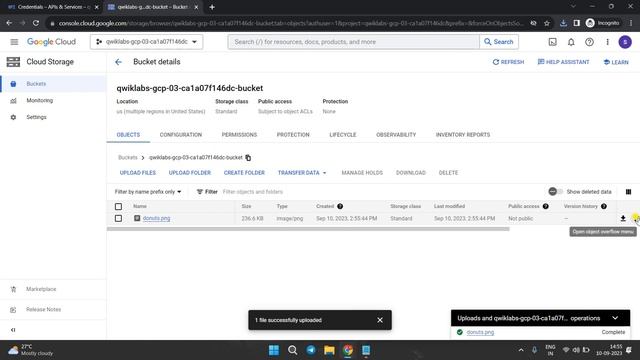The image size is (640, 360).
Task: Select Buckets in the sidebar
Action: (53, 84)
